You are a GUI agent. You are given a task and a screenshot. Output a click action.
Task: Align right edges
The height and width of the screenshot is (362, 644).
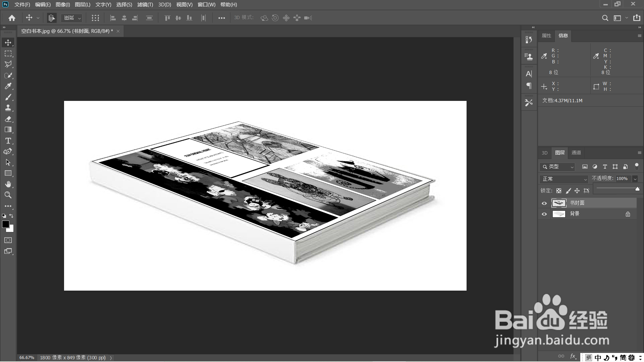135,18
